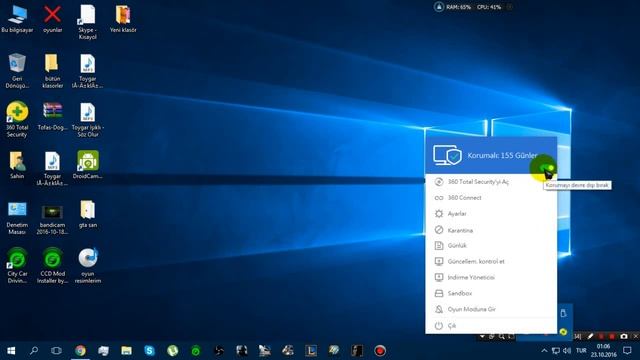Turn off the 360 protection toggle switch
Viewport: 640px width, 360px height.
546,168
